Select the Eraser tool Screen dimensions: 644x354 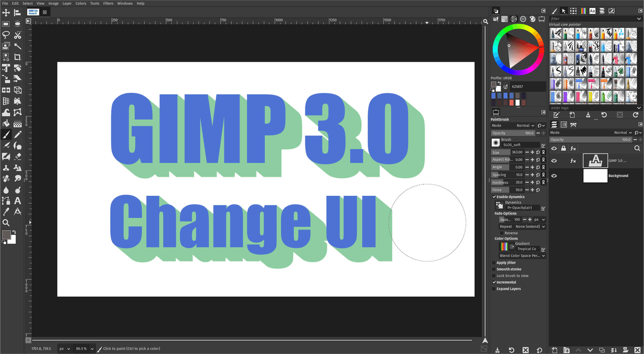[x=17, y=157]
